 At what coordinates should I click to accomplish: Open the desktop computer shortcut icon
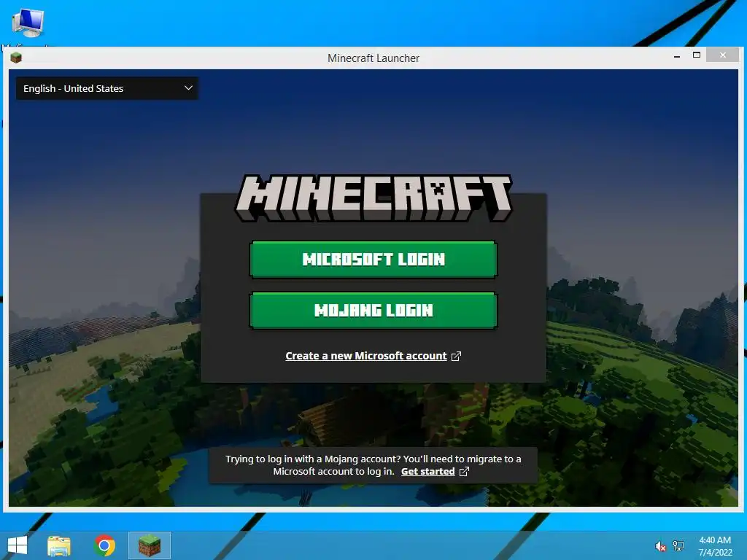(28, 23)
